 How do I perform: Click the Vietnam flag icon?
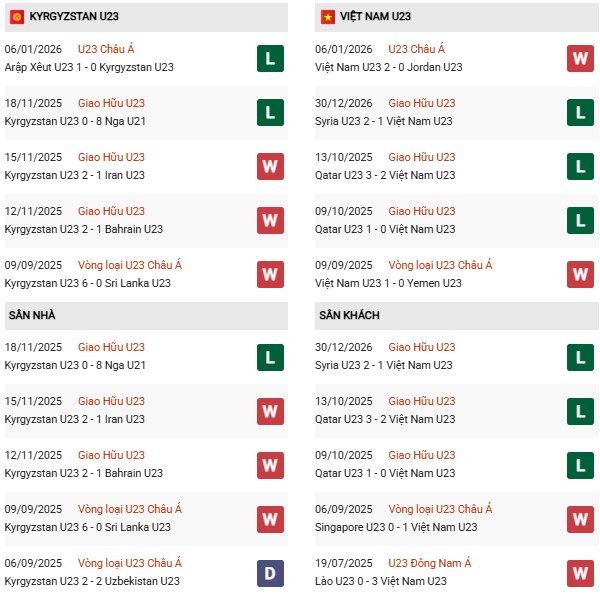click(327, 16)
